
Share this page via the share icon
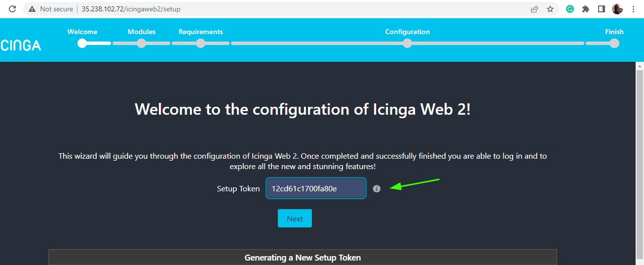(534, 9)
